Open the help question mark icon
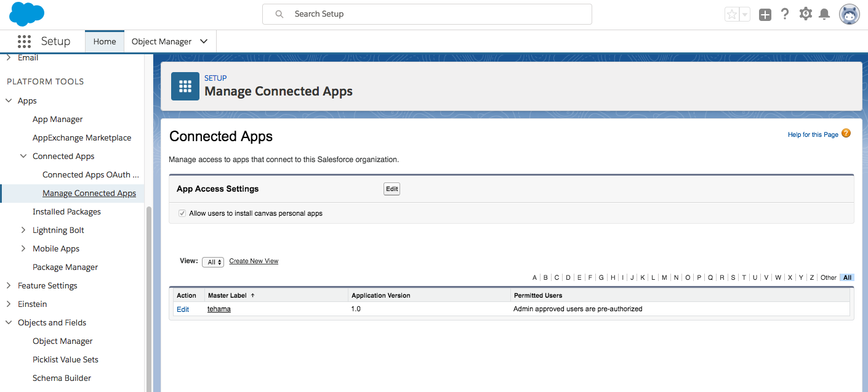The height and width of the screenshot is (392, 868). (785, 14)
